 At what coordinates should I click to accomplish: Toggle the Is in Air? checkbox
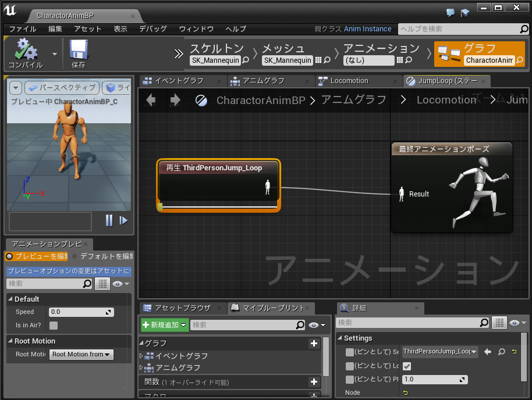point(54,326)
